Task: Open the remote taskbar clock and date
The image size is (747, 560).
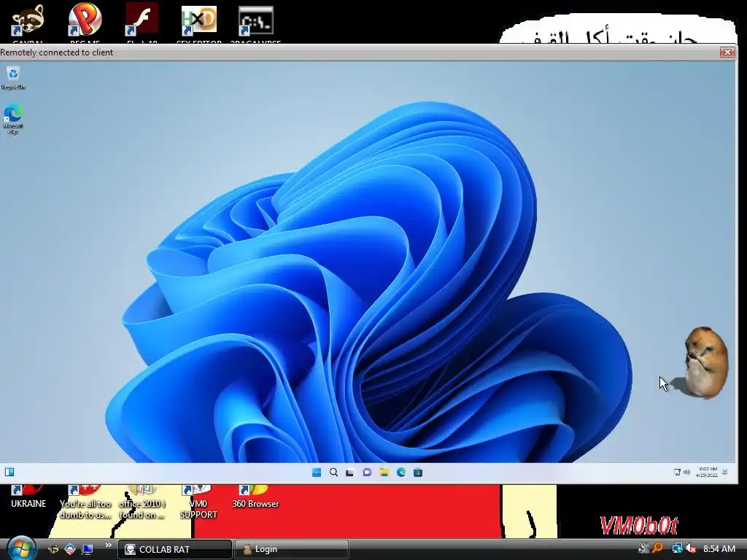Action: [x=706, y=472]
